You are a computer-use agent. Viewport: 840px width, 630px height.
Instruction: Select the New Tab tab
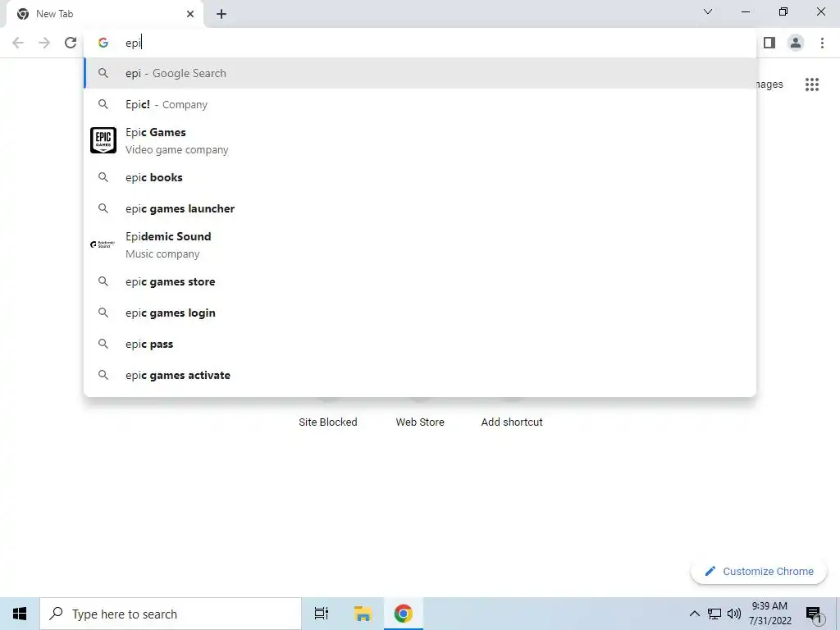click(x=104, y=14)
